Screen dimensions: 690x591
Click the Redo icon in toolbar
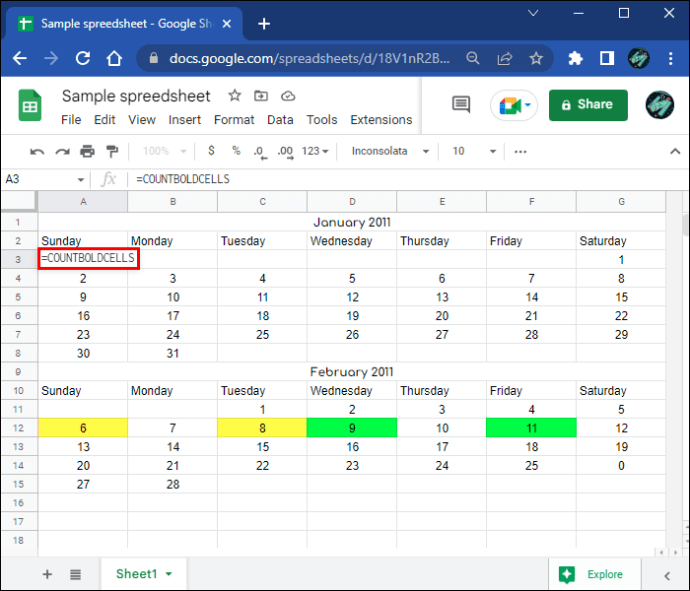62,152
